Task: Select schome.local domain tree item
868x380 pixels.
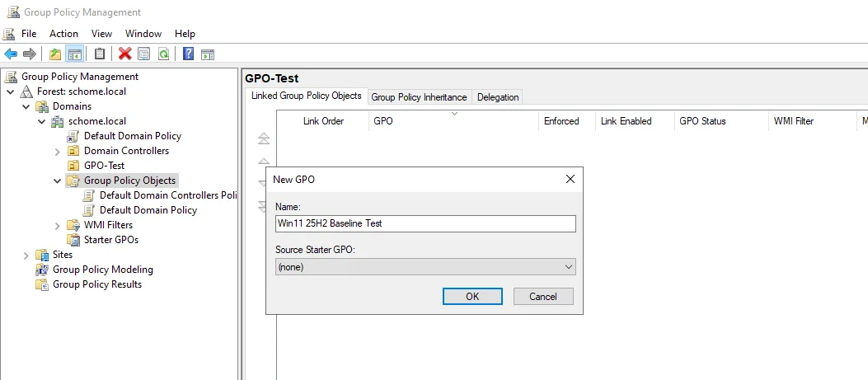Action: 97,121
